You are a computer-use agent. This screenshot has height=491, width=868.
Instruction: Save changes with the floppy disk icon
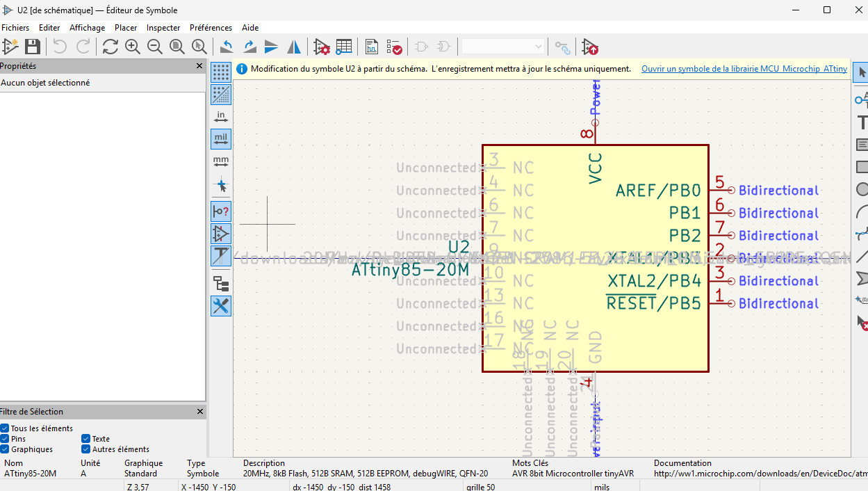pos(33,47)
